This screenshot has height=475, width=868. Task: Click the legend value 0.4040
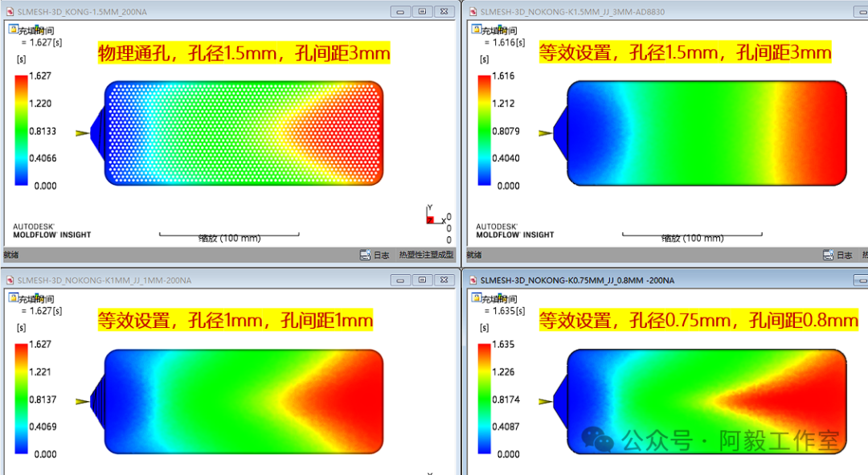[506, 158]
